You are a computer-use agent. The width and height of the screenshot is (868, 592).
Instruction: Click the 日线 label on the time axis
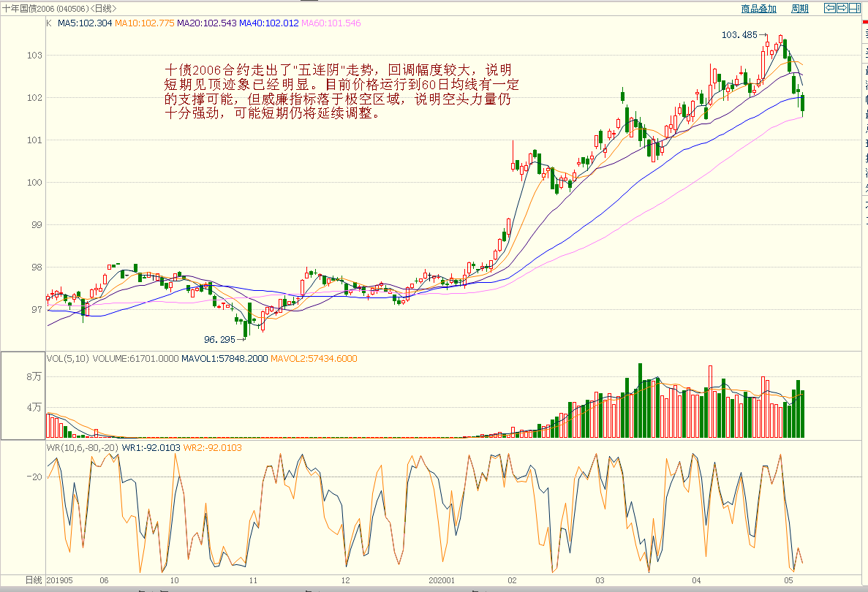click(34, 580)
